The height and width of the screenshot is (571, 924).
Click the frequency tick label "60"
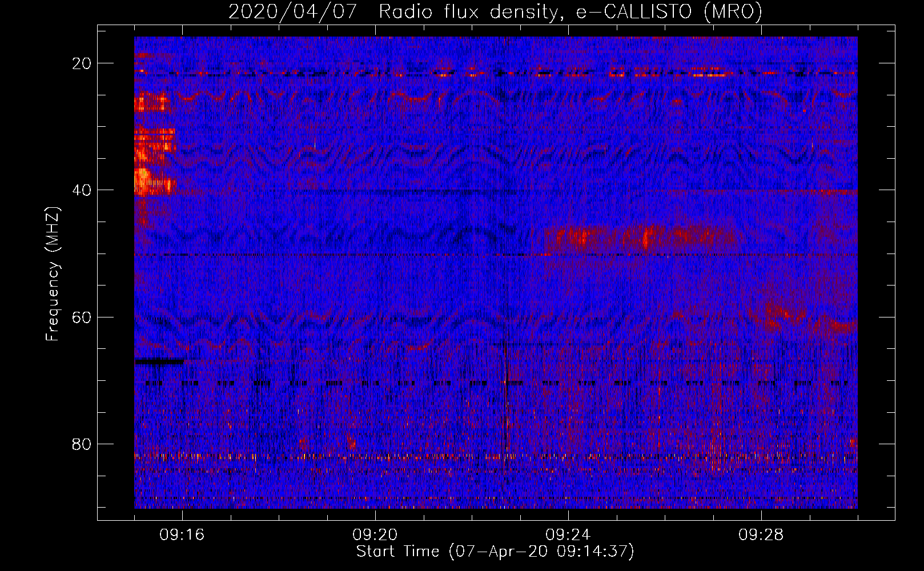[82, 317]
